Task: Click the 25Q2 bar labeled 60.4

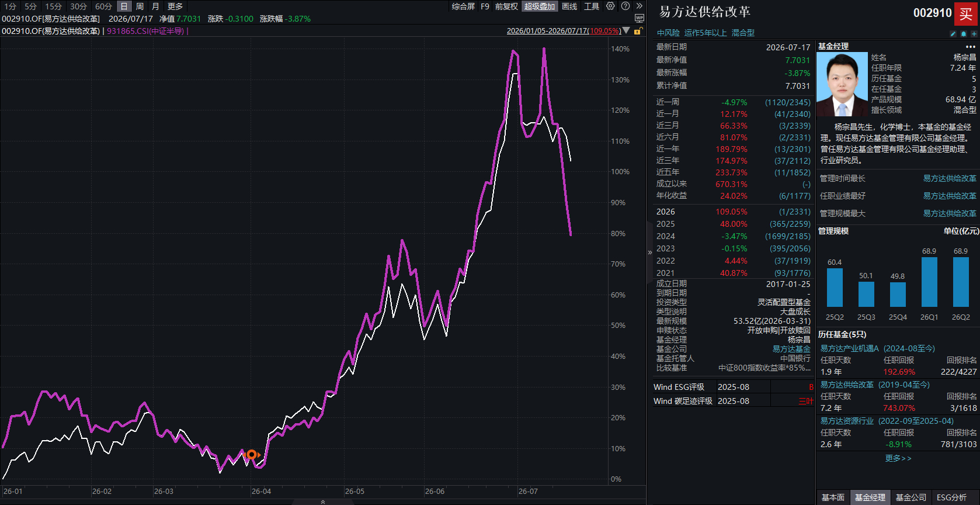Action: point(835,288)
